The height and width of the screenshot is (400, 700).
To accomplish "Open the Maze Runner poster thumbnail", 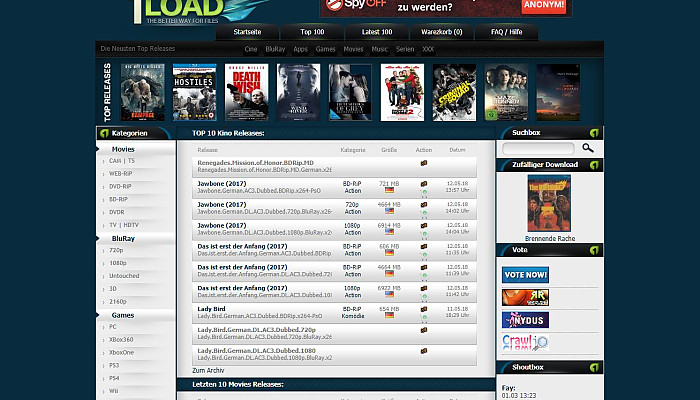I will coord(506,92).
